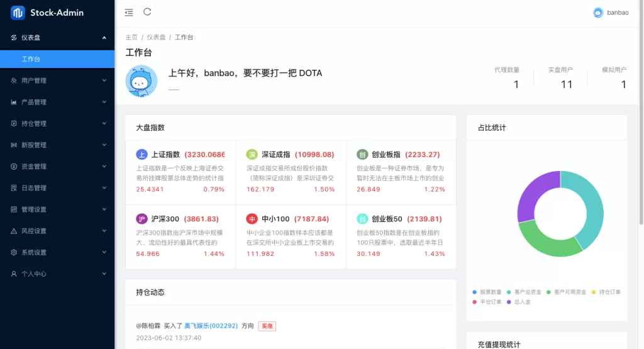
Task: Click the 仪表盘 breadcrumb link
Action: (156, 37)
